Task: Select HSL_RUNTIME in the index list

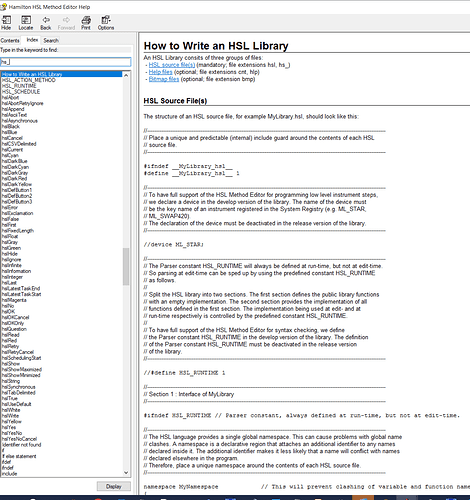Action: point(19,86)
